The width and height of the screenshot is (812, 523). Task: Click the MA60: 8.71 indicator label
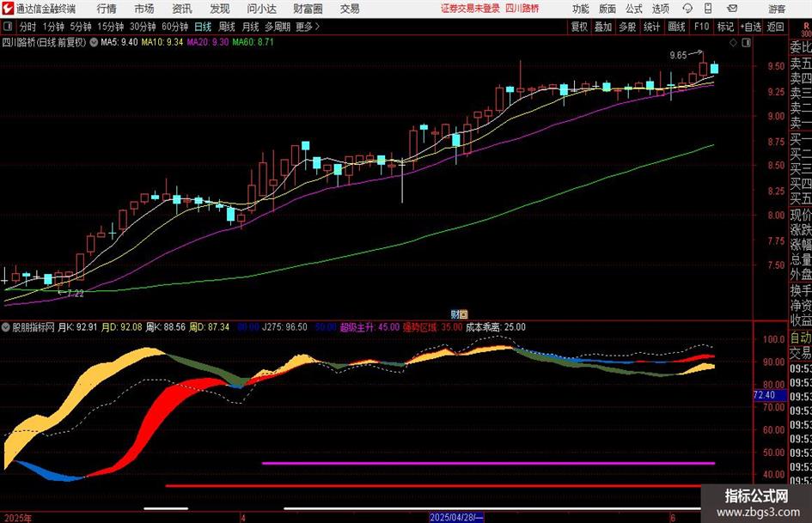(253, 42)
